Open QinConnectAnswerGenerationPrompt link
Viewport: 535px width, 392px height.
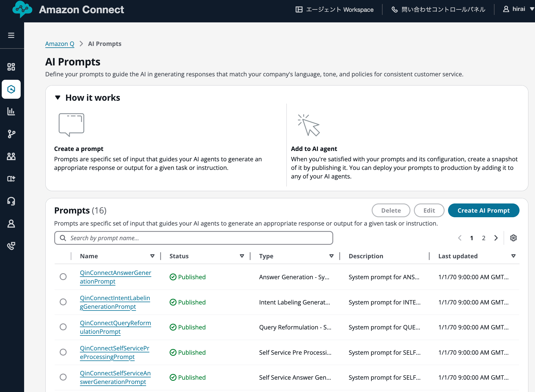(x=115, y=277)
